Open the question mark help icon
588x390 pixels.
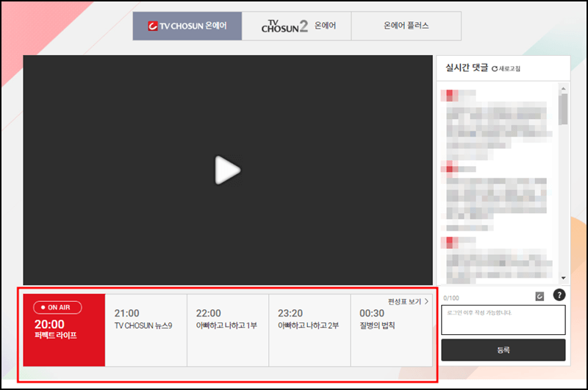click(559, 295)
